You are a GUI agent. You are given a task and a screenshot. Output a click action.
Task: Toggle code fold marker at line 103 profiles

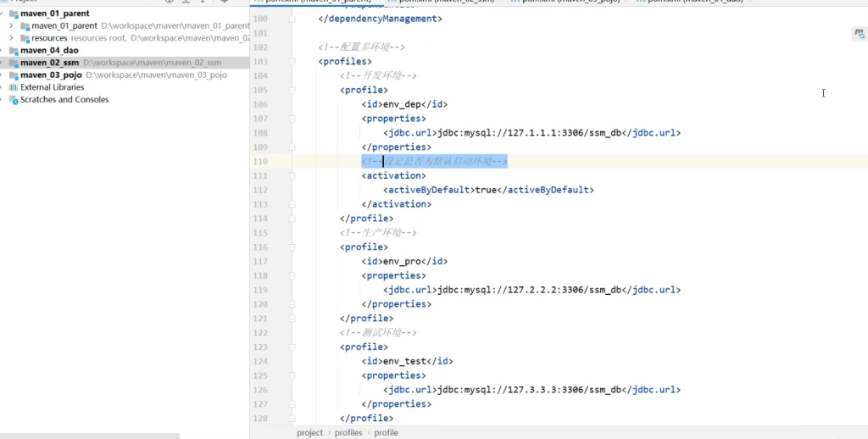point(291,62)
